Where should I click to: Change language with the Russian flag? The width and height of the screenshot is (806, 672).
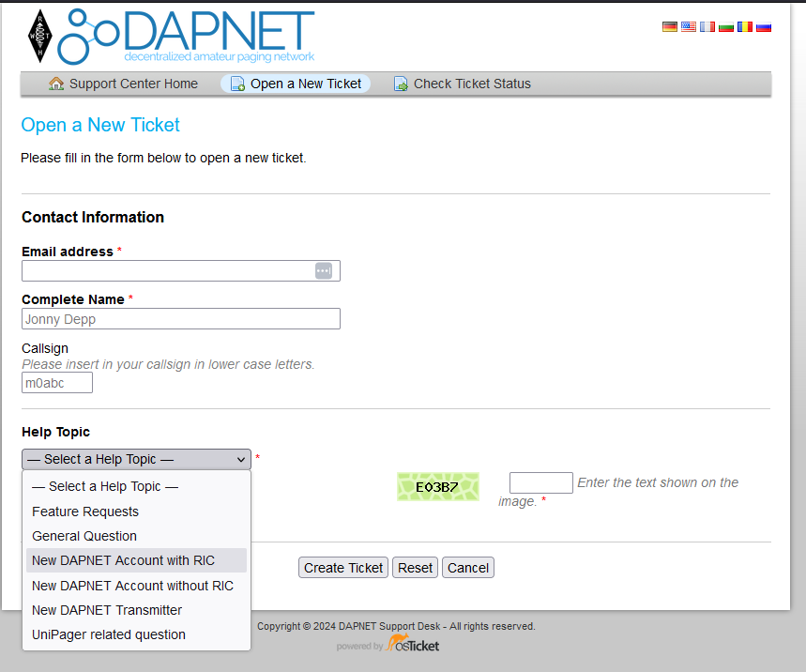coord(763,27)
